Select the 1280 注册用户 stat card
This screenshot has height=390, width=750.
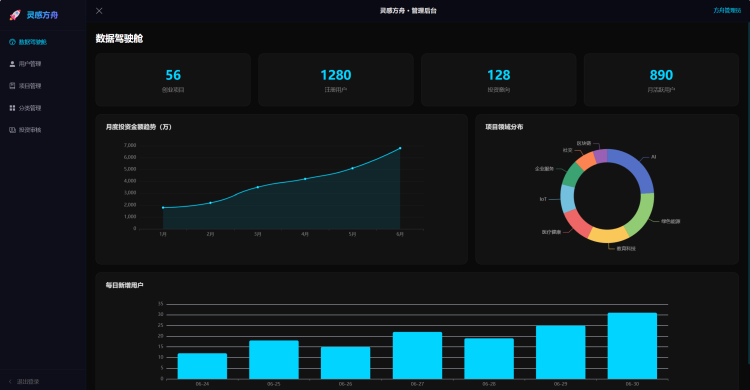[x=336, y=80]
